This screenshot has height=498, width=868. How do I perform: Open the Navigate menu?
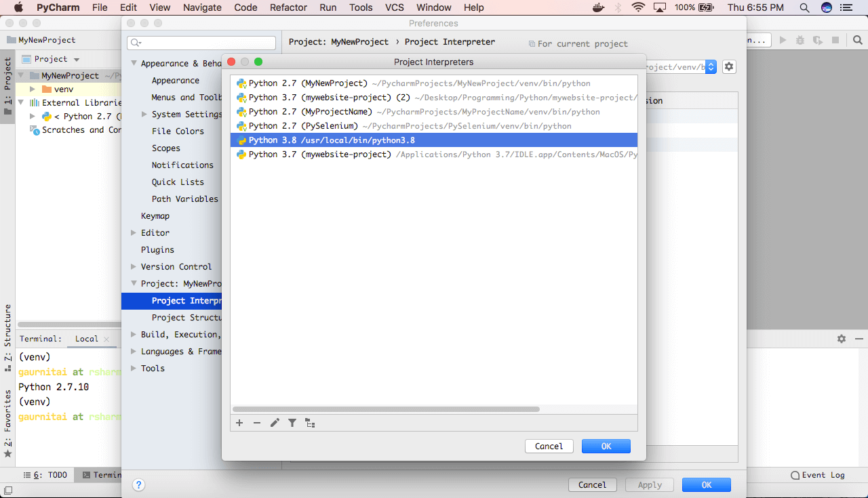(x=203, y=7)
